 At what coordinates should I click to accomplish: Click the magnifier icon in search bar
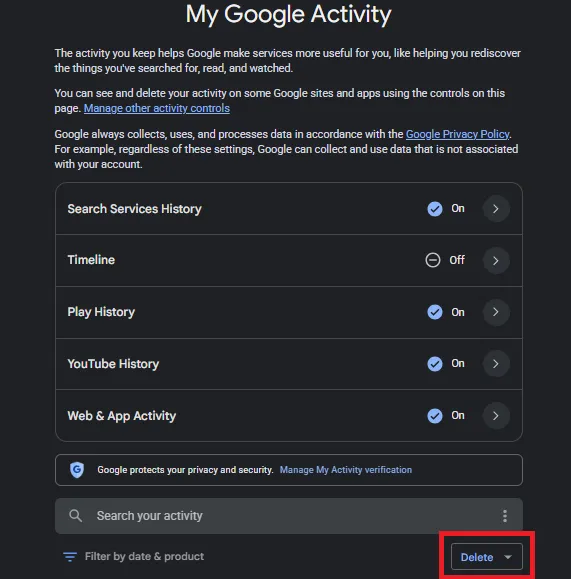75,515
